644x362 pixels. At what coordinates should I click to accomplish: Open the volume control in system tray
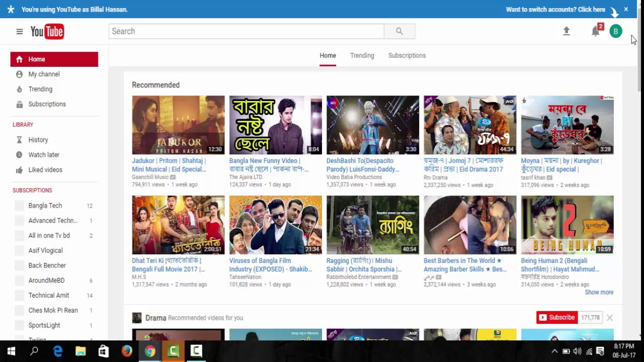click(577, 350)
